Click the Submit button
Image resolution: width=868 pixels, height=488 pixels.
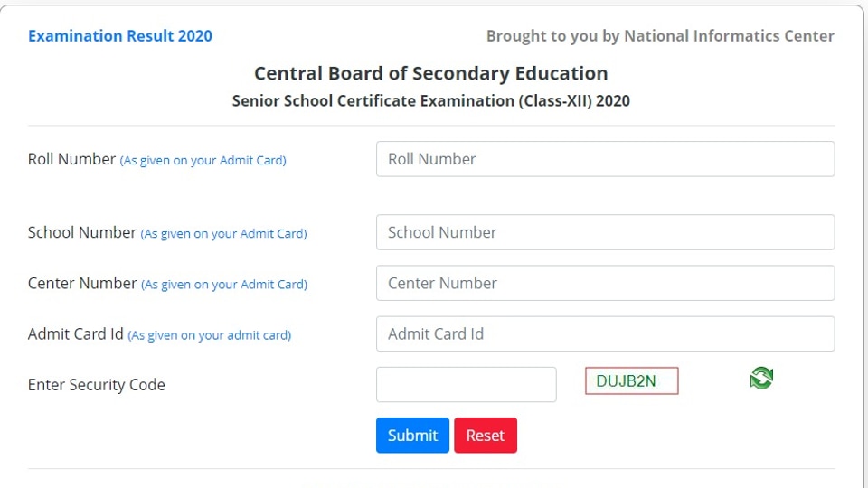pyautogui.click(x=412, y=436)
